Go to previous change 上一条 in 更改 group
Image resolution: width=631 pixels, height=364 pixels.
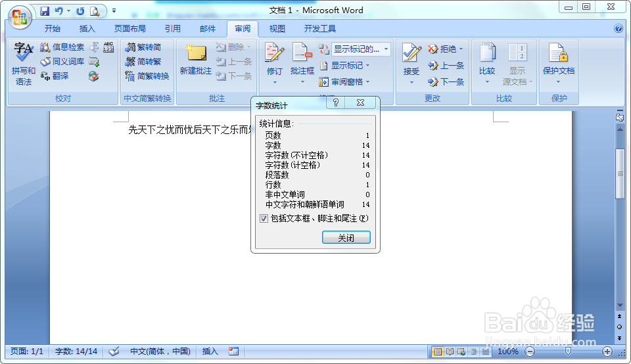pyautogui.click(x=446, y=66)
